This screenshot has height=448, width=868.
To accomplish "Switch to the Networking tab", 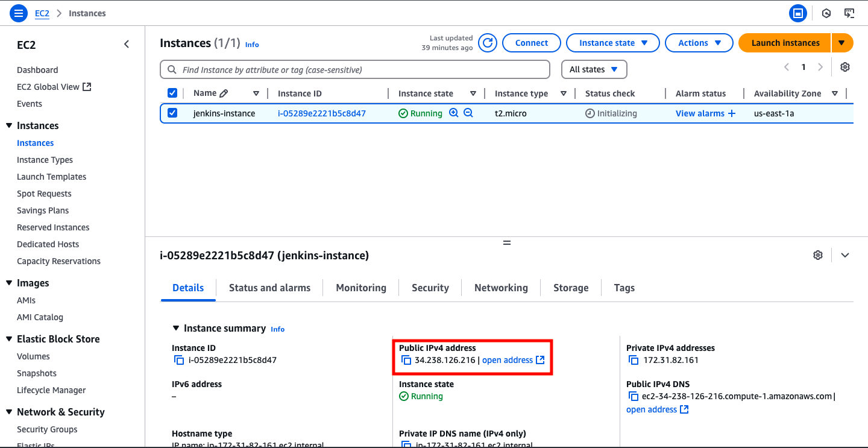I will (501, 288).
